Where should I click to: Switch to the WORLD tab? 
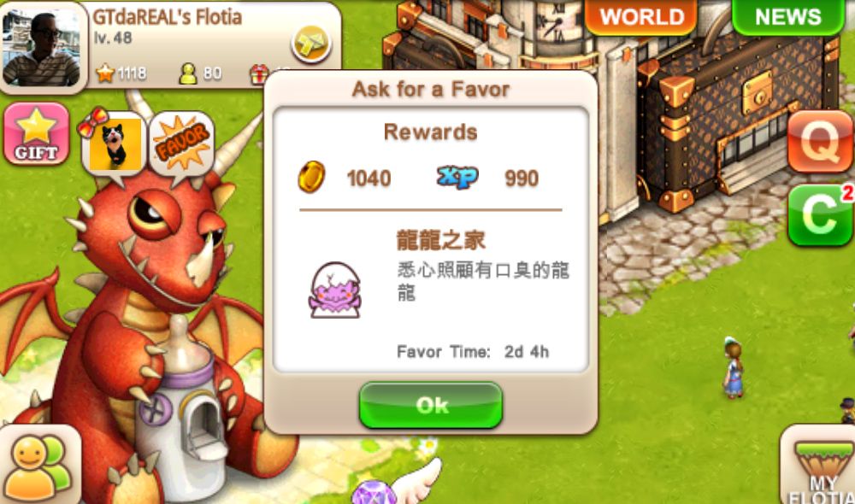coord(641,16)
